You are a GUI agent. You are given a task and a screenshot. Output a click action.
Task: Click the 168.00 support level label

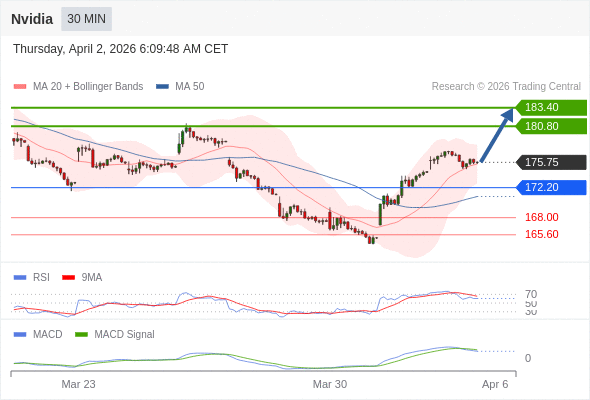tap(542, 217)
